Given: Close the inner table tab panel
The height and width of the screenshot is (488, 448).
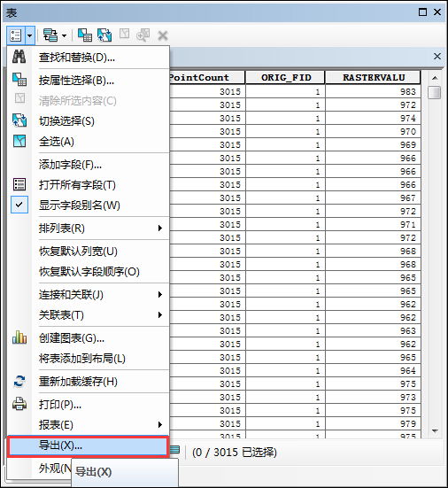Looking at the screenshot, I should click(437, 57).
